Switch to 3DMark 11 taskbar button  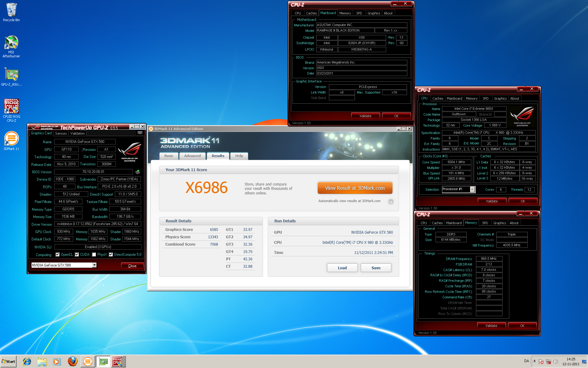(88, 362)
